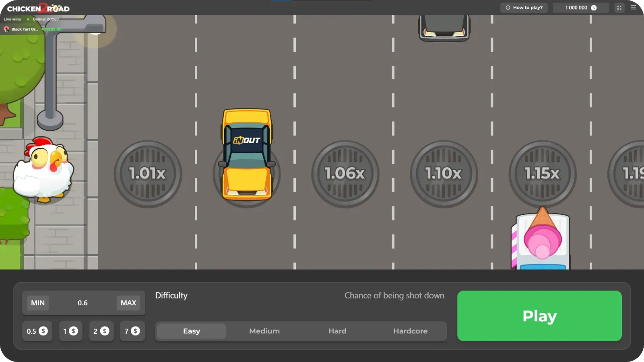644x362 pixels.
Task: Click the bet amount field showing 0.6
Action: 83,303
